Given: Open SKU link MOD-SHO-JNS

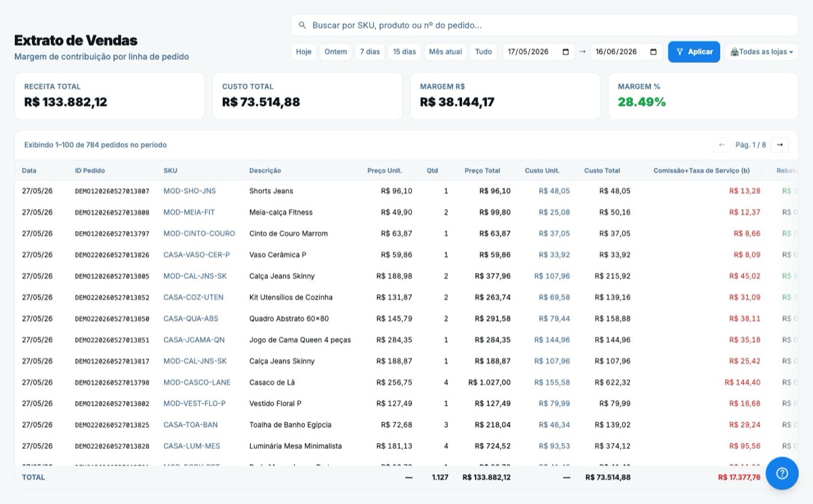Looking at the screenshot, I should tap(190, 191).
